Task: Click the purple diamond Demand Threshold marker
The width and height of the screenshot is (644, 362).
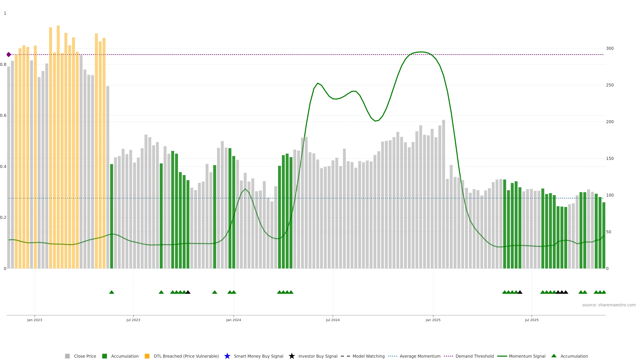Action: point(9,54)
